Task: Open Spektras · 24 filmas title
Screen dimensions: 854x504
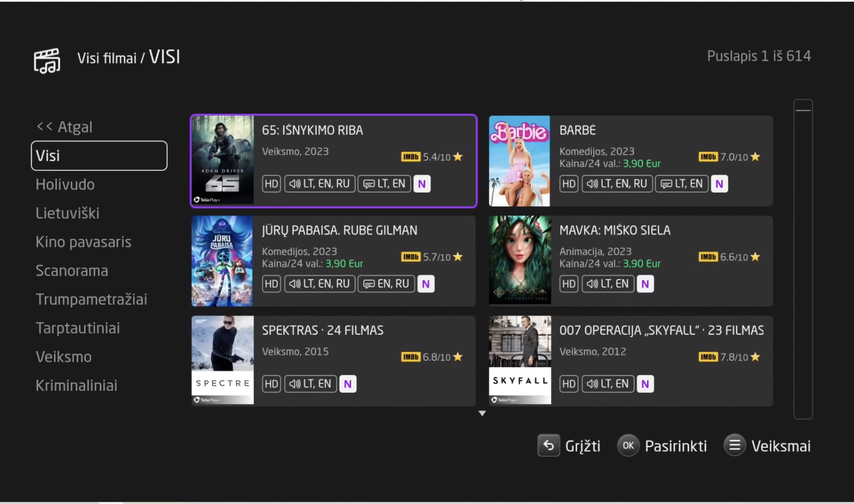Action: click(x=323, y=330)
